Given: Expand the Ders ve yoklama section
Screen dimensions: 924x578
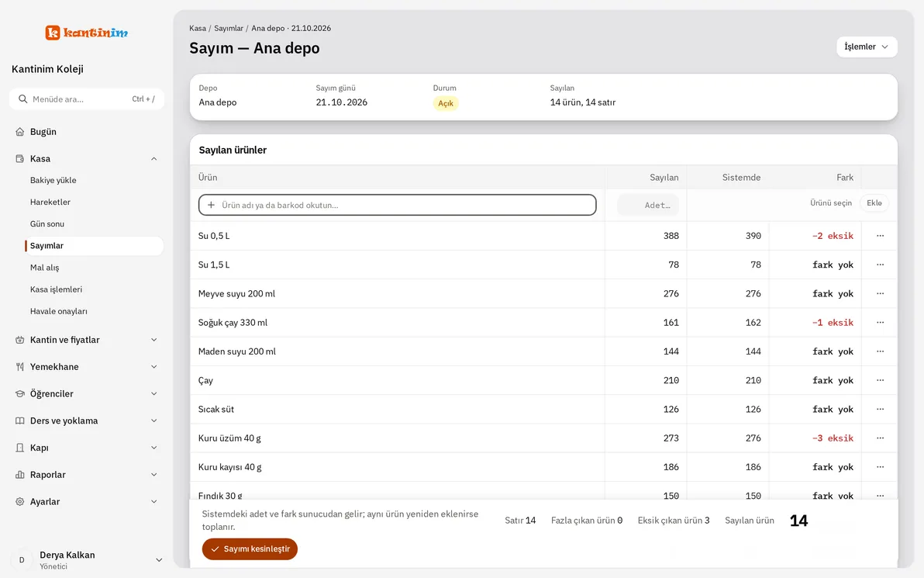Looking at the screenshot, I should click(153, 421).
